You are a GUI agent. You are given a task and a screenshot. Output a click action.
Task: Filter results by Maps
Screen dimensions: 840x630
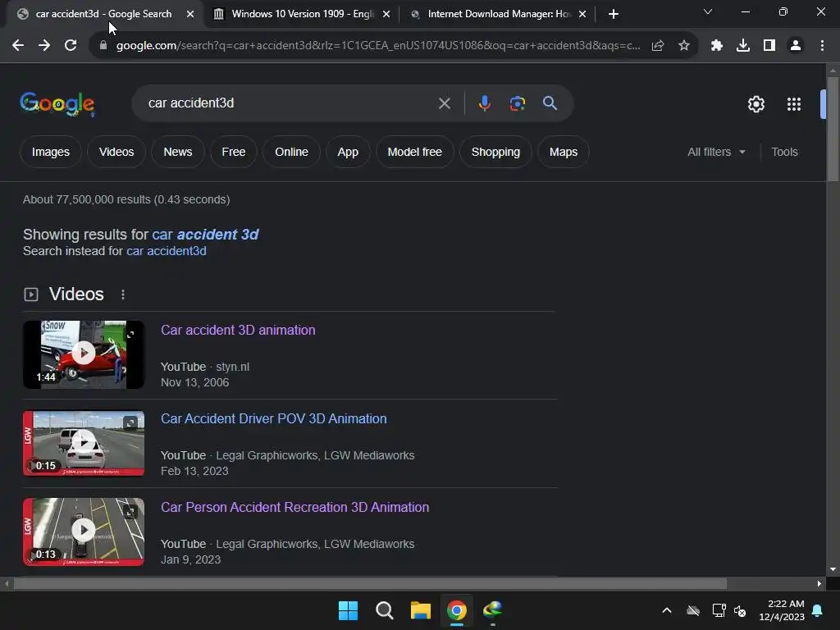pyautogui.click(x=564, y=152)
